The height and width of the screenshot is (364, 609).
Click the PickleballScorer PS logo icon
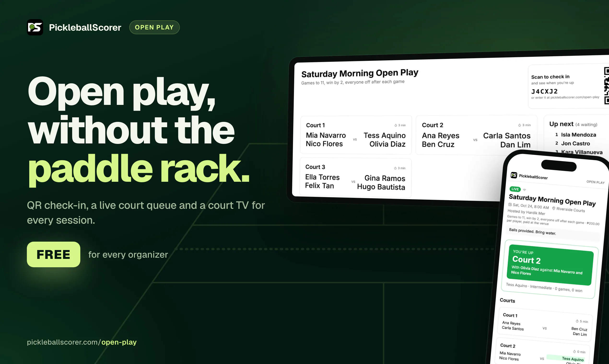coord(35,27)
